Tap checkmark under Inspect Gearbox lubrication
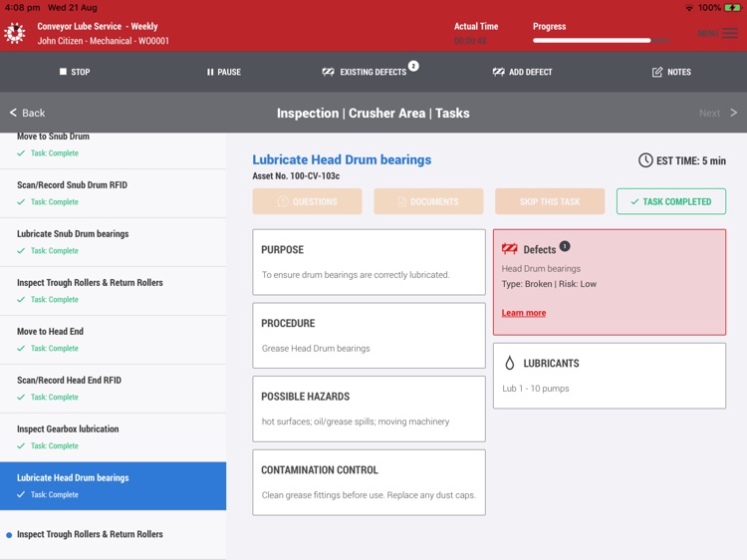747x560 pixels. 21,446
